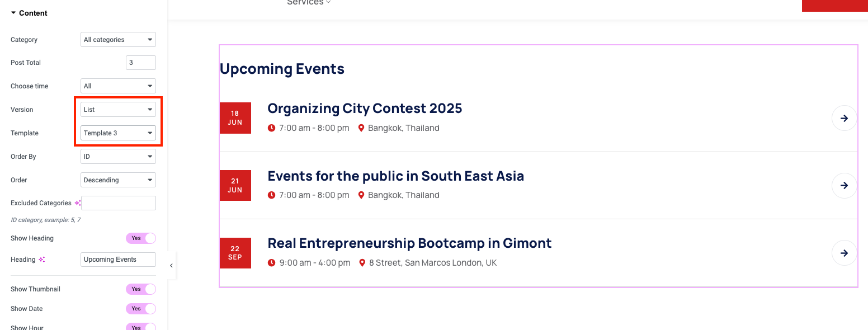Collapse the left panel with chevron handle
Screen dimensions: 868x330
point(171,266)
